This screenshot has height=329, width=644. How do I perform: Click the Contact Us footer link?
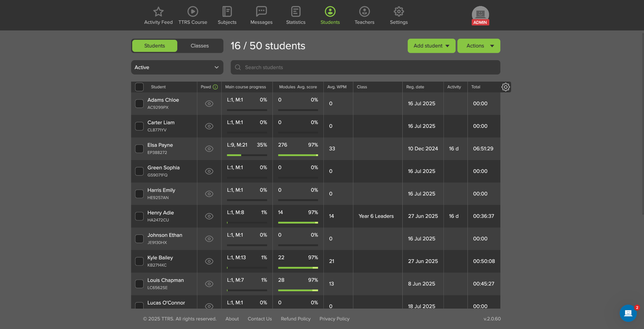(x=260, y=319)
